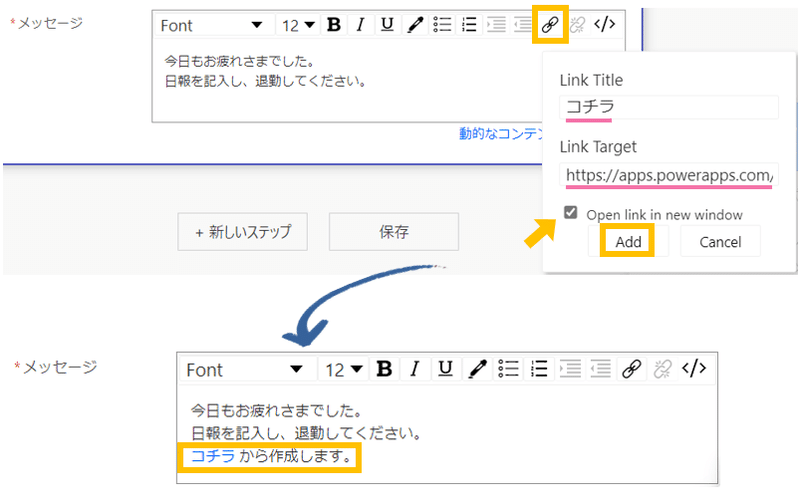The height and width of the screenshot is (488, 800).
Task: Click Italic icon in upper message toolbar
Action: point(360,25)
